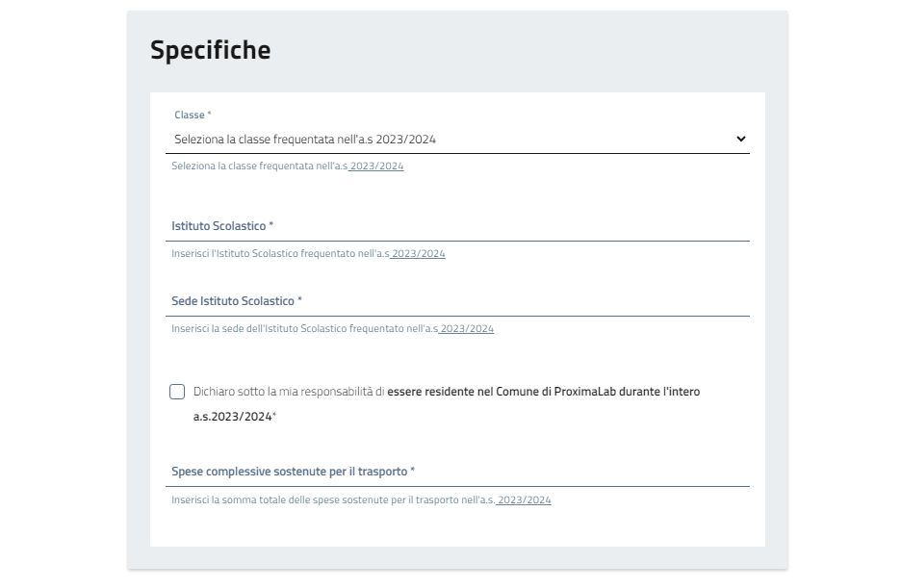Focus the Sede Istituto Scolastico input field

(460, 301)
